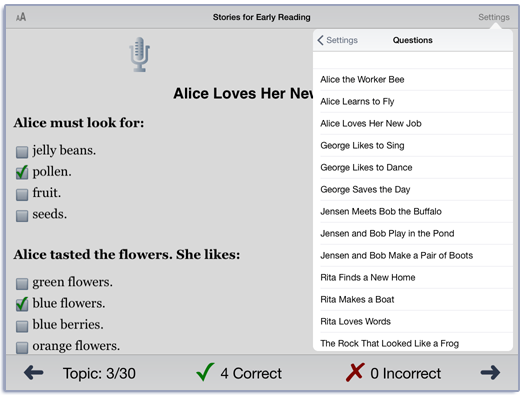Pick George Likes to Dance

413,167
